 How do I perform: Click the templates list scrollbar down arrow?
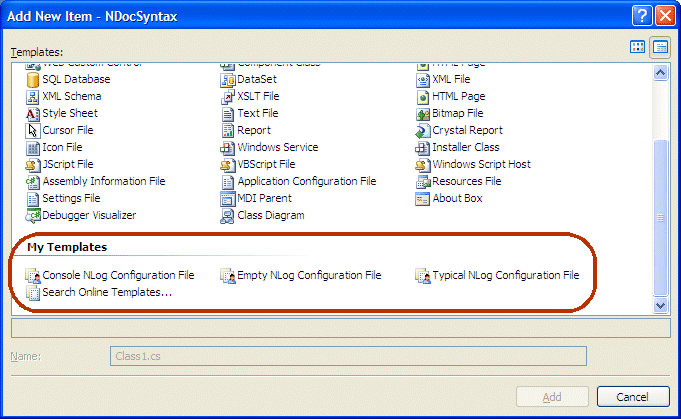coord(660,305)
